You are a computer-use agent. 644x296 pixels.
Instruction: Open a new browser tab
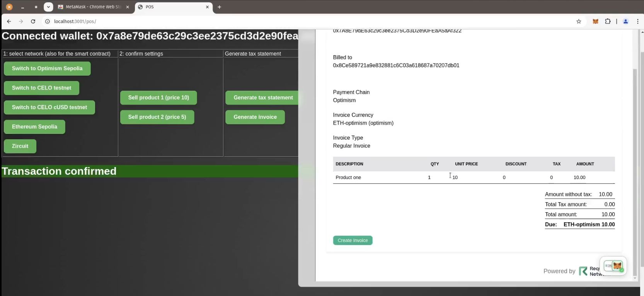[x=219, y=7]
